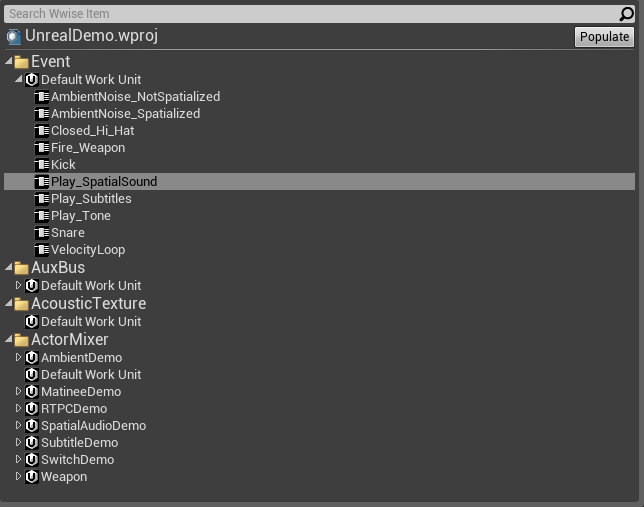Click the Fire_Weapon event icon
Screen dimensions: 644x507
click(x=41, y=148)
